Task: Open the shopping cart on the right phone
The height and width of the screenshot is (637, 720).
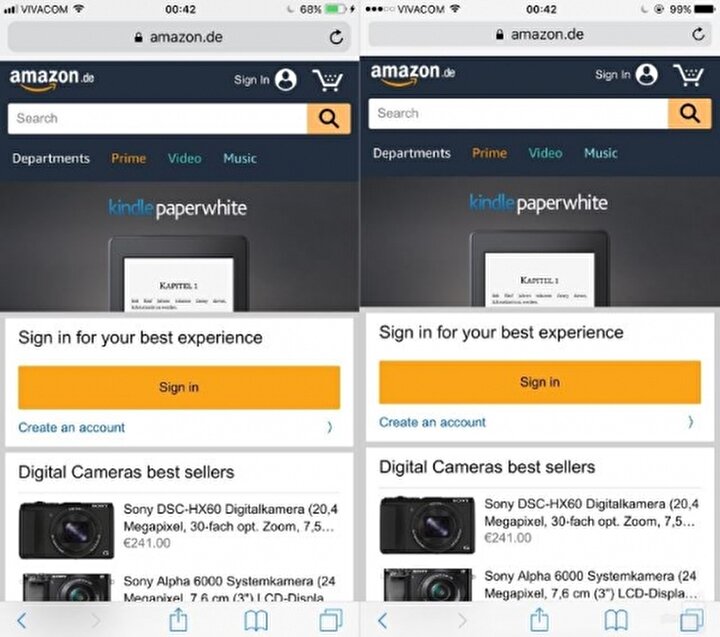Action: pyautogui.click(x=688, y=75)
